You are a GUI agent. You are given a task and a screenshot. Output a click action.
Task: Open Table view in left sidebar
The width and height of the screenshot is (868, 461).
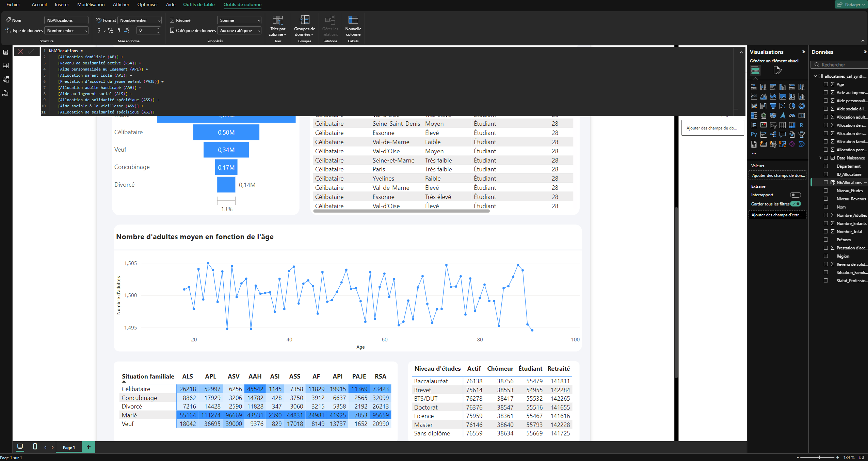click(x=6, y=66)
